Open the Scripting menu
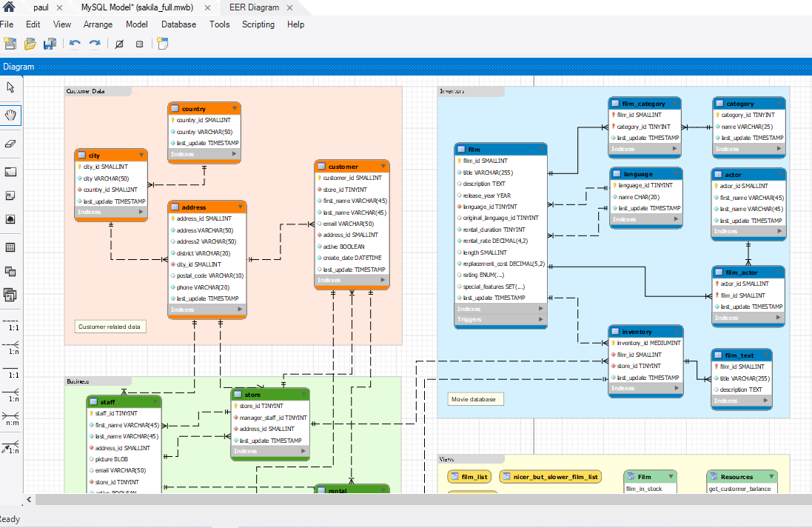The height and width of the screenshot is (528, 812). tap(258, 24)
